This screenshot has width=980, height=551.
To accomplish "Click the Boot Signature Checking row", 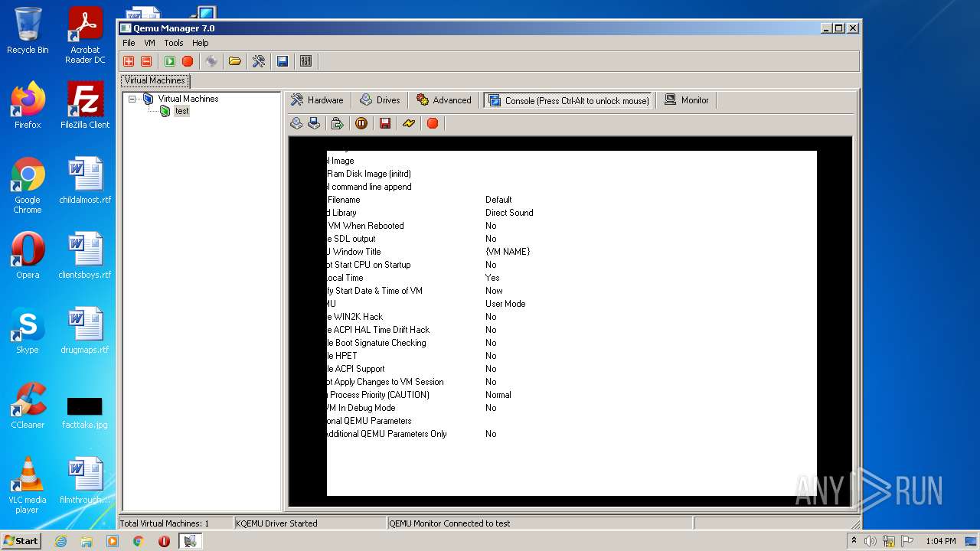I will coord(377,343).
